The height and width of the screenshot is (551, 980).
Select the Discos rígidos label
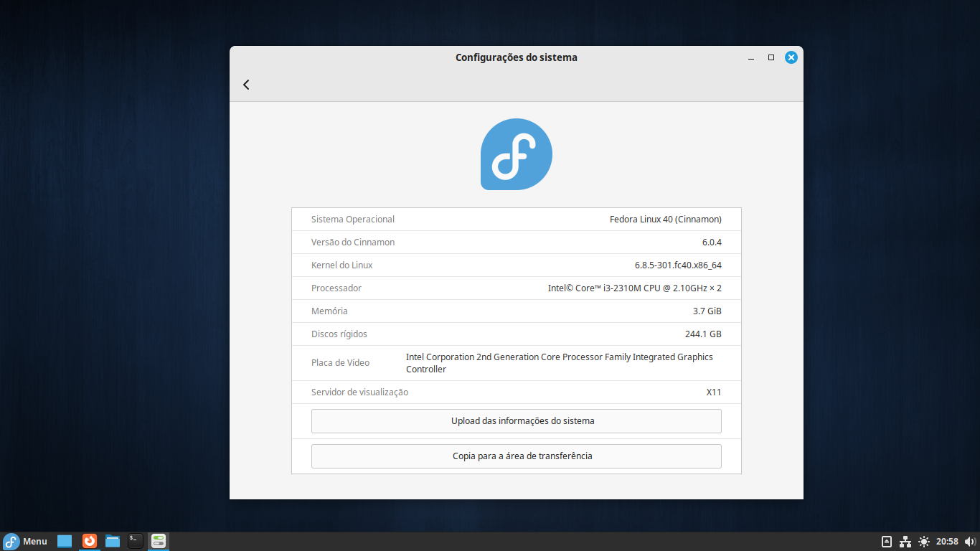point(339,334)
